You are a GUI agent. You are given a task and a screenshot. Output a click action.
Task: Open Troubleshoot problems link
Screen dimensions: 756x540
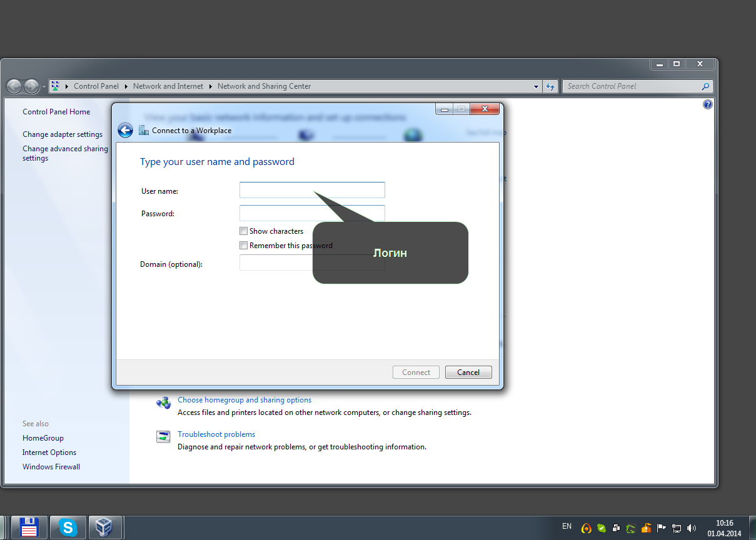216,434
